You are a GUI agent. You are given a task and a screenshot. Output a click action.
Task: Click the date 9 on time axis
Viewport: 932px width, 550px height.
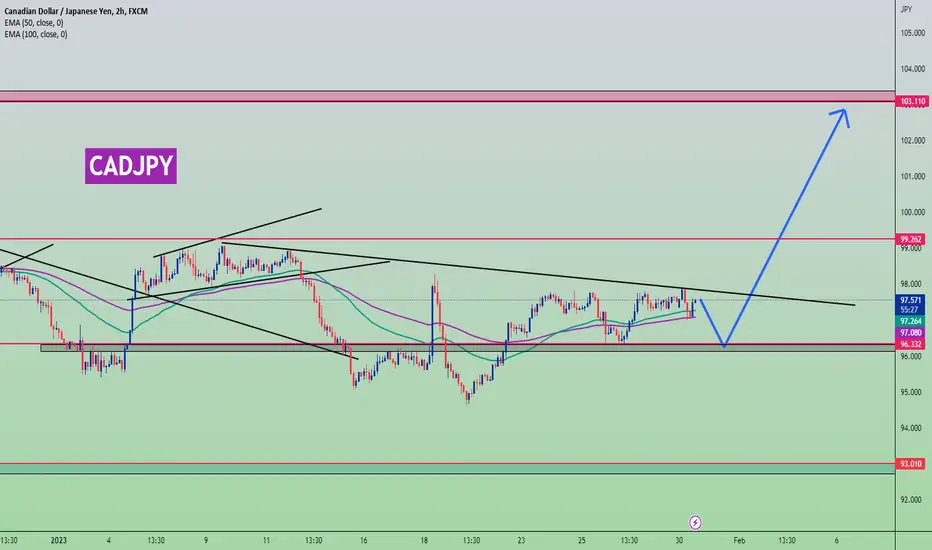pyautogui.click(x=206, y=540)
